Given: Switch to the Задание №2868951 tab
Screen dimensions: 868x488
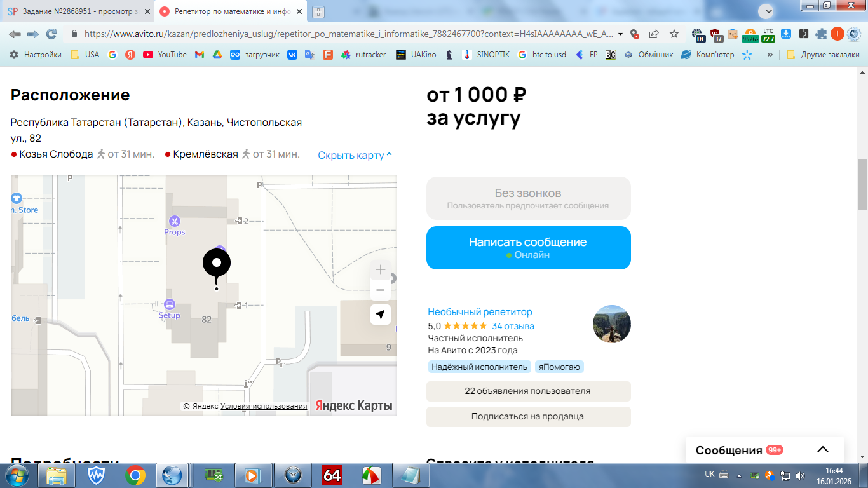Looking at the screenshot, I should point(79,11).
